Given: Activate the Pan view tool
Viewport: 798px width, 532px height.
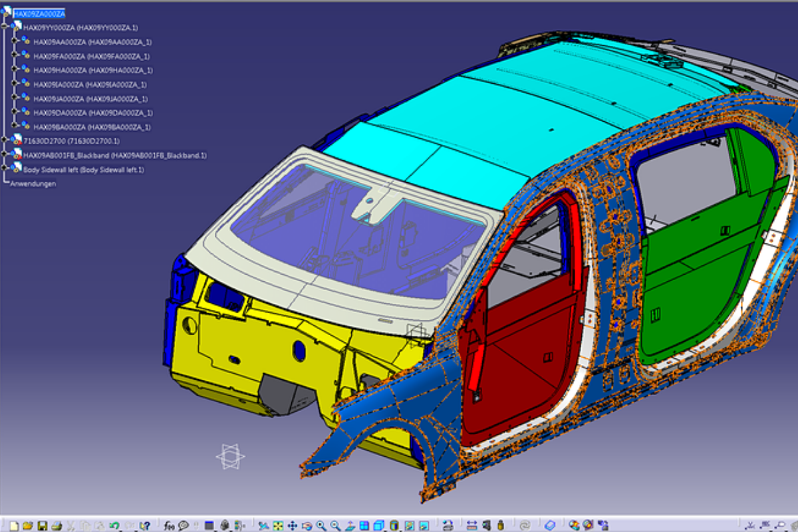Looking at the screenshot, I should click(x=292, y=525).
